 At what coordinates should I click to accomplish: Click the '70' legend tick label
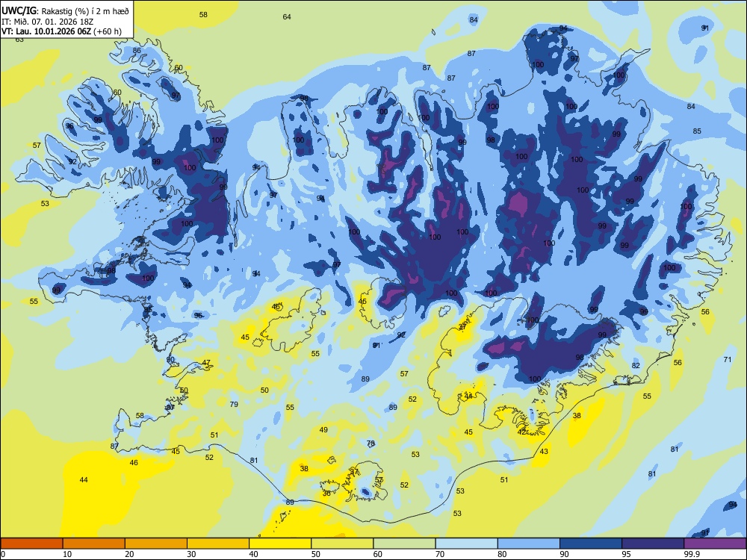tap(440, 554)
